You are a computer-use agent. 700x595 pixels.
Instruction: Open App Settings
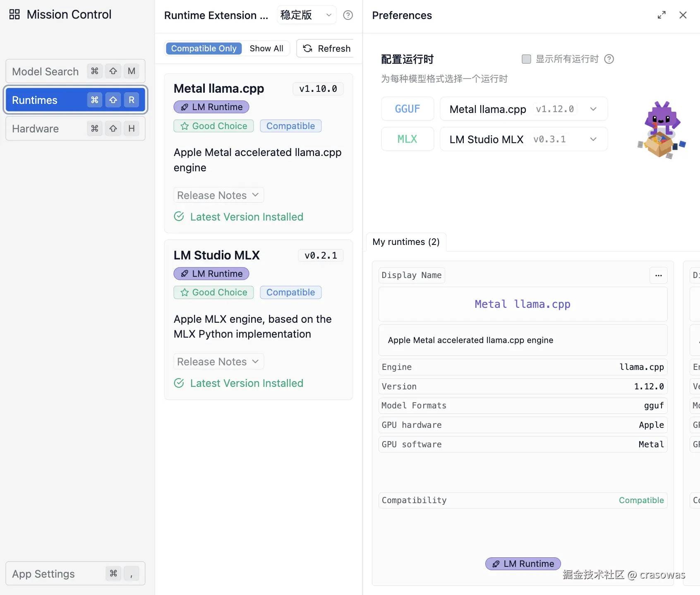75,574
